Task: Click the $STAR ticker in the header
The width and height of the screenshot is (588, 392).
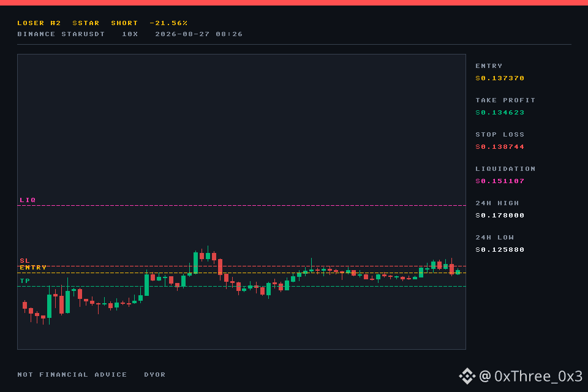Action: 86,23
